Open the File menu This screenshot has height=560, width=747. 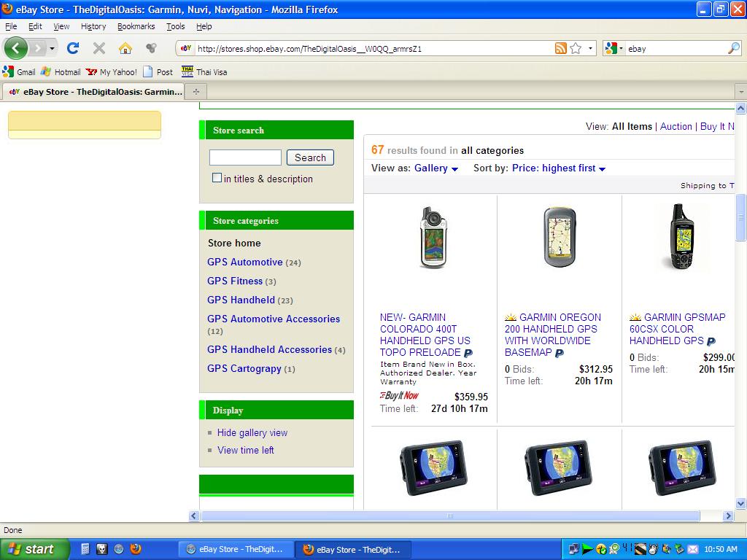click(11, 26)
